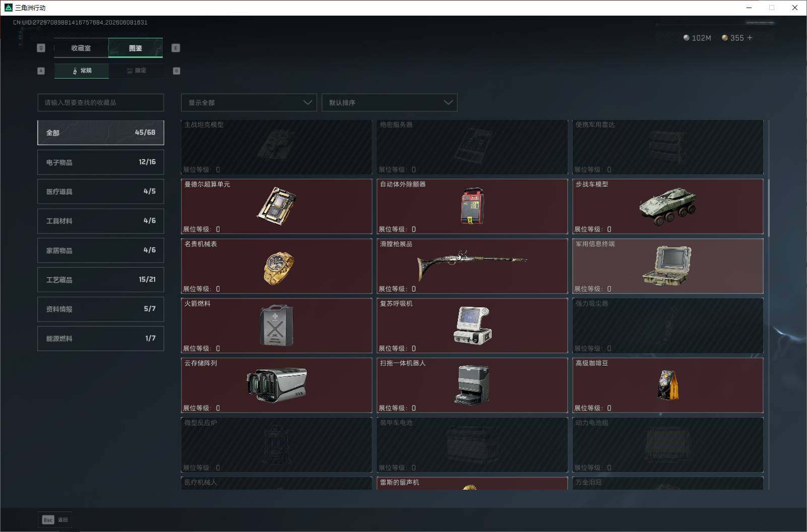Click the 步战车模型 vehicle icon
807x532 pixels.
[668, 207]
